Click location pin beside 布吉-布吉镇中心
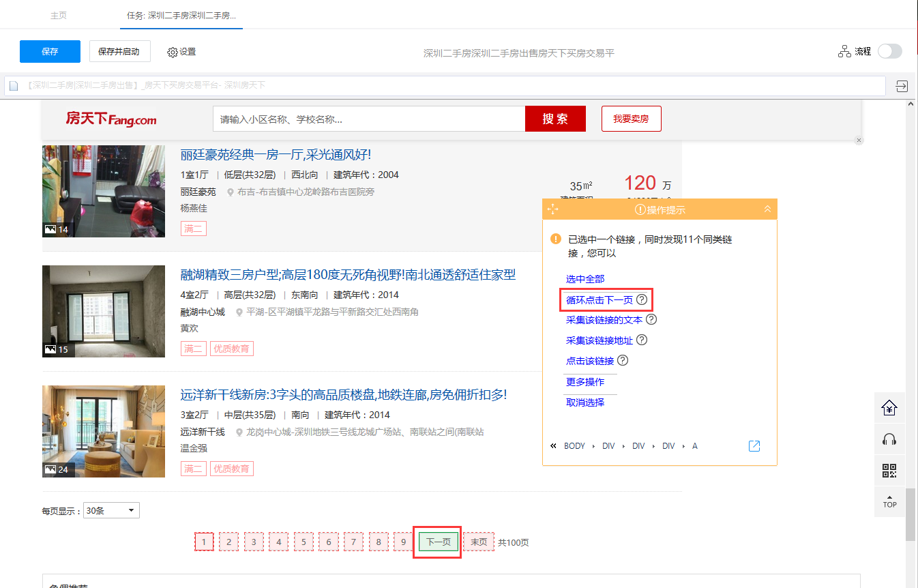The width and height of the screenshot is (918, 588). 231,192
